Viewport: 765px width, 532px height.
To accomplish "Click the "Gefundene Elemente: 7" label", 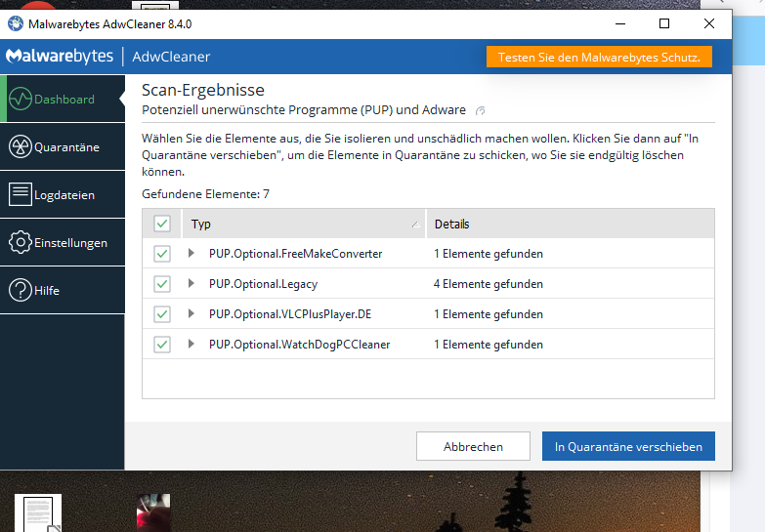I will tap(205, 194).
